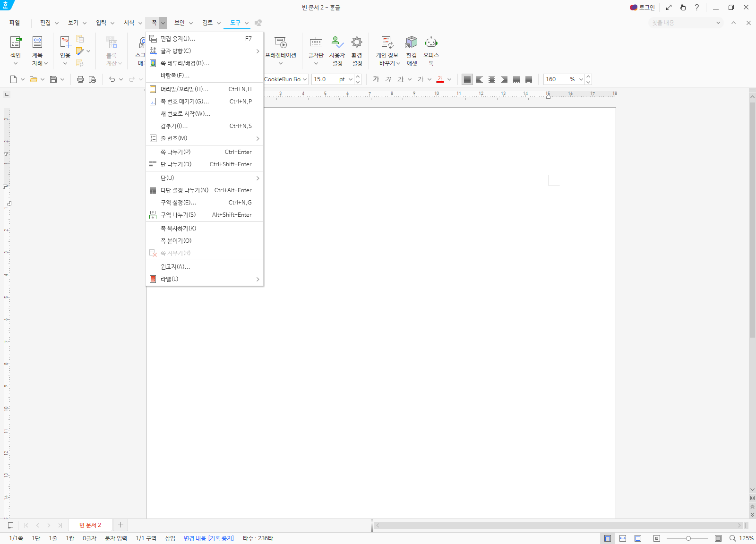The width and height of the screenshot is (756, 544).
Task: Select right alignment button
Action: click(x=504, y=79)
